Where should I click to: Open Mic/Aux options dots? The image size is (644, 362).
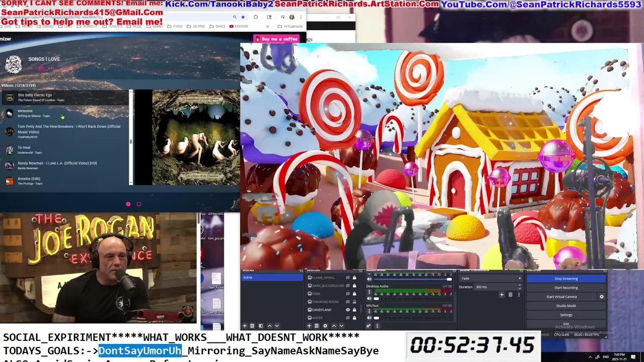[x=369, y=311]
